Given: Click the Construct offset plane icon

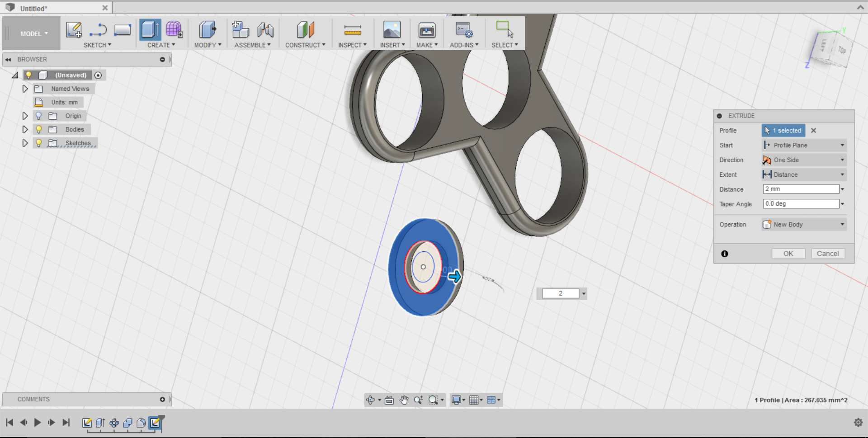Looking at the screenshot, I should tap(306, 30).
